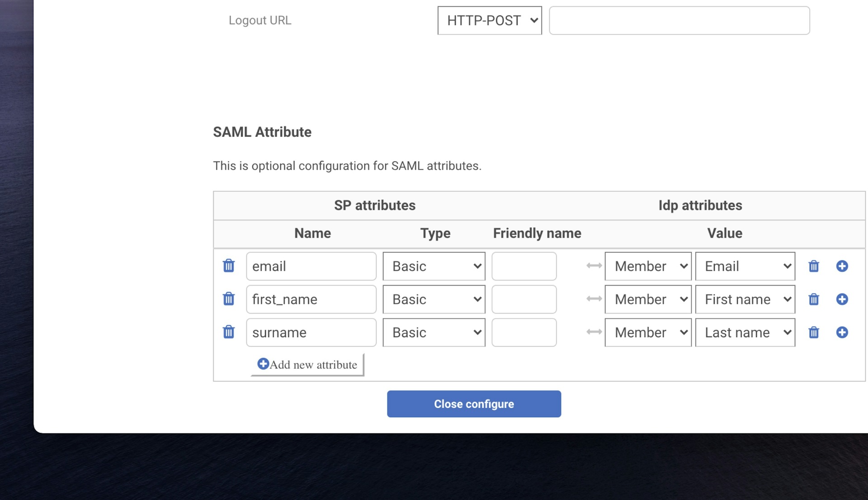Screen dimensions: 868x500
Task: Open Member dropdown in first_name row
Action: [648, 299]
